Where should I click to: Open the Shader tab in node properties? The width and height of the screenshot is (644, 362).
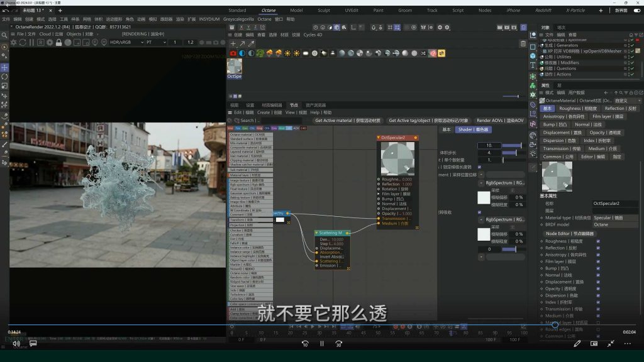[x=473, y=129]
